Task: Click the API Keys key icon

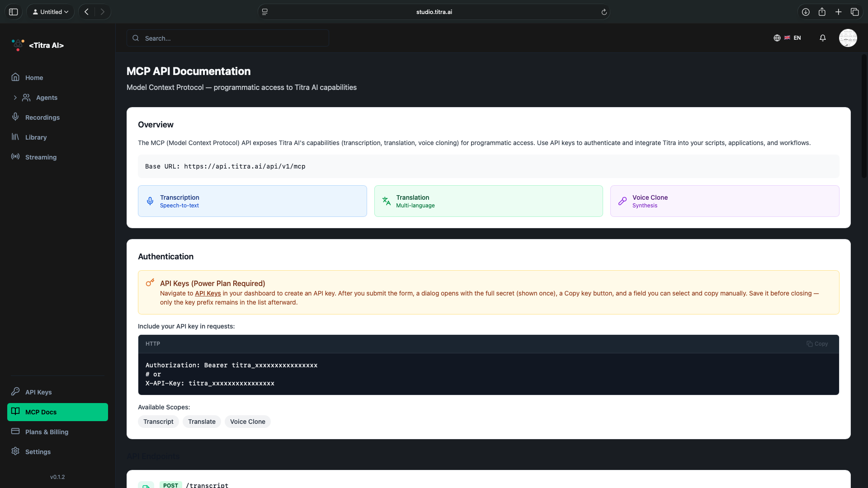Action: [15, 392]
